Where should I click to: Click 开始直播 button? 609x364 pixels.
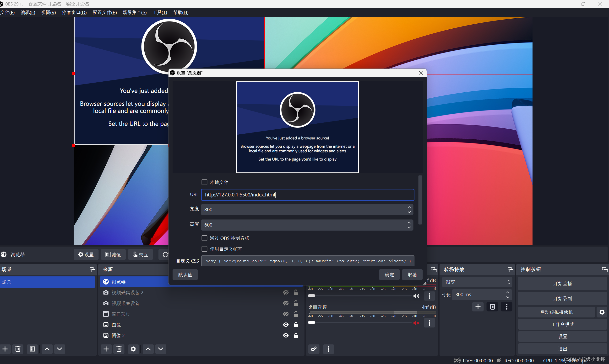pos(562,284)
